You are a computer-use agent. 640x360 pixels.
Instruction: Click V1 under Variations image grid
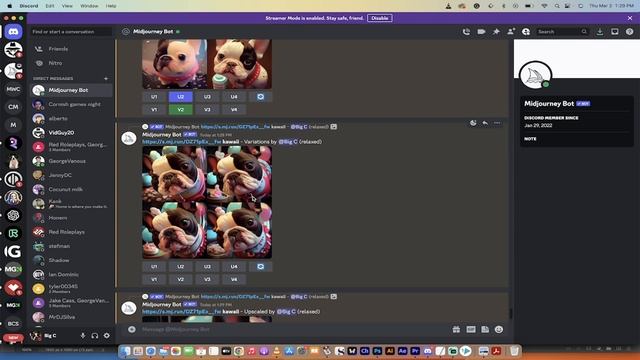(154, 280)
